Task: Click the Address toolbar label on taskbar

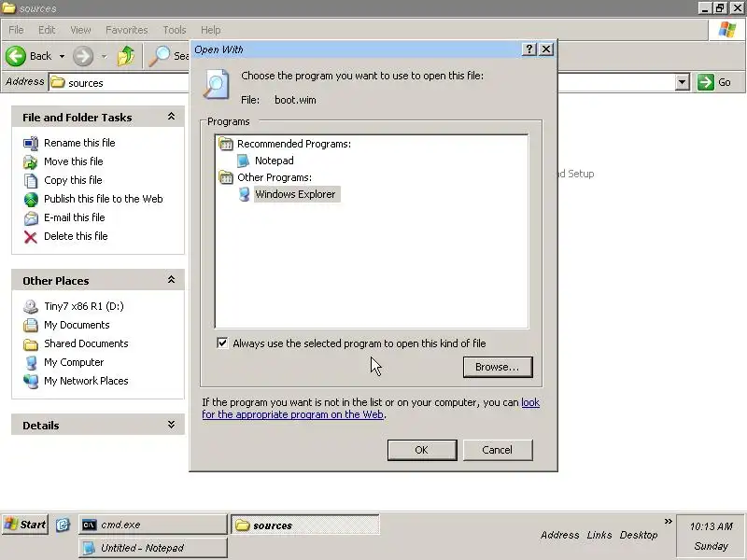Action: (x=559, y=535)
